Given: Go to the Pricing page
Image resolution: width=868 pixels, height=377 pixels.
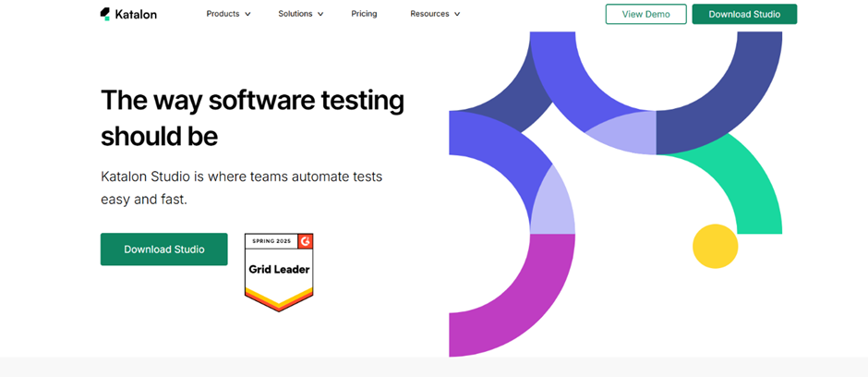Looking at the screenshot, I should coord(364,14).
